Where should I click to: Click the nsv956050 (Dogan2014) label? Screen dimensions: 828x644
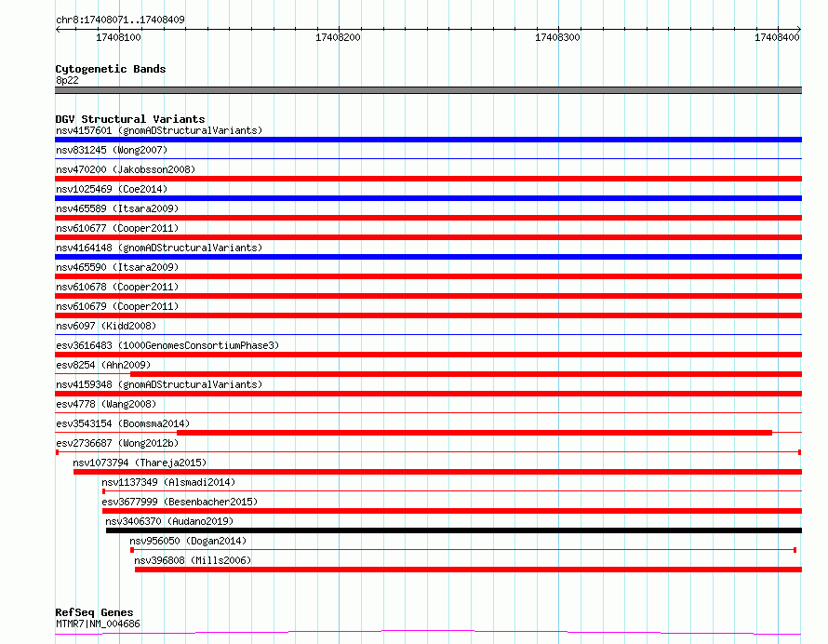click(x=188, y=541)
